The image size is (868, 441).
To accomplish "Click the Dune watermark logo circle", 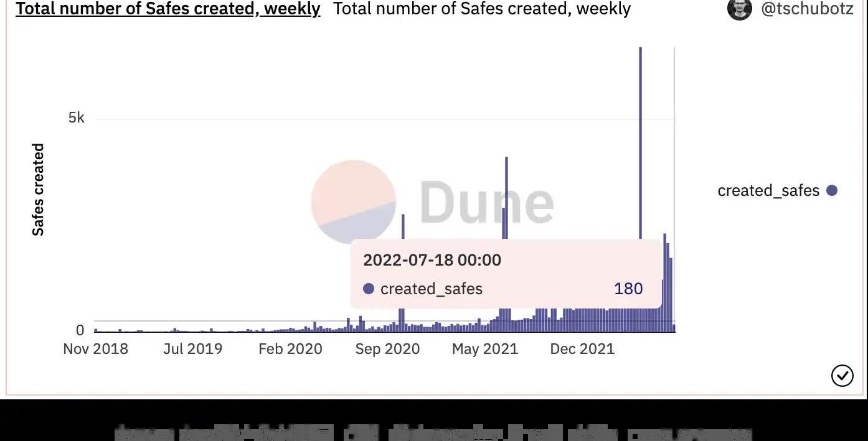I will pyautogui.click(x=353, y=201).
